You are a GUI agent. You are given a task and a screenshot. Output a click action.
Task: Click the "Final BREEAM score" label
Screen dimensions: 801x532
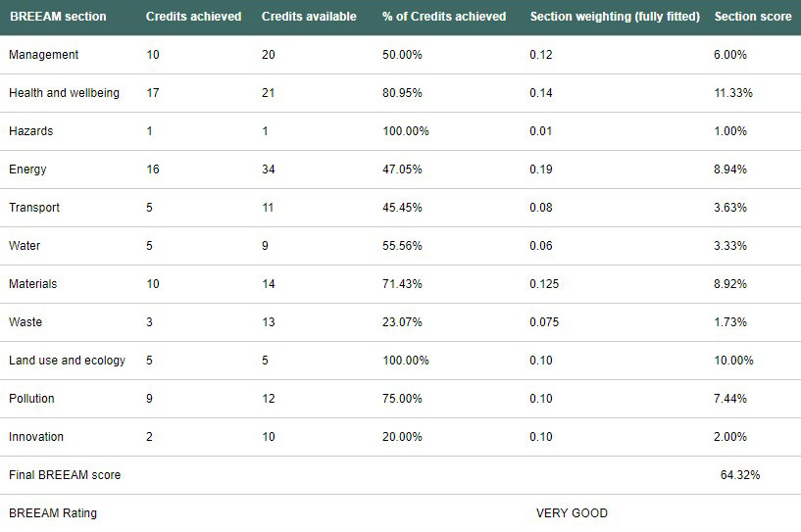point(65,475)
